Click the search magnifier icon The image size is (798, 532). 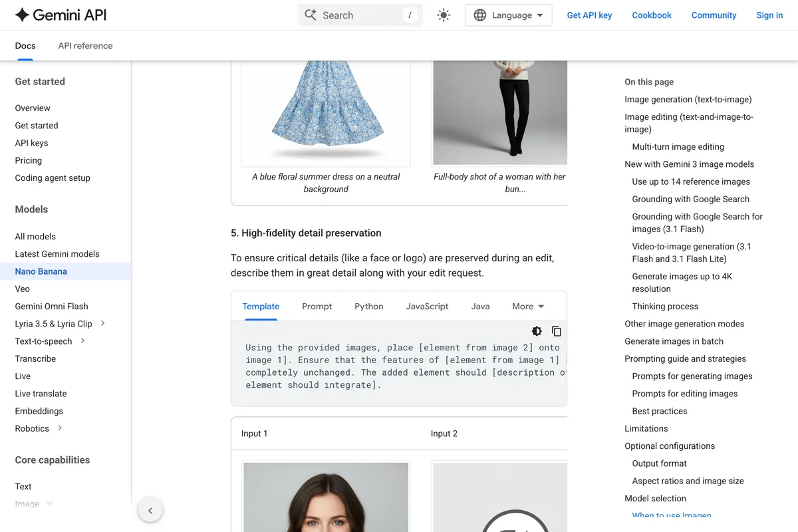[311, 15]
